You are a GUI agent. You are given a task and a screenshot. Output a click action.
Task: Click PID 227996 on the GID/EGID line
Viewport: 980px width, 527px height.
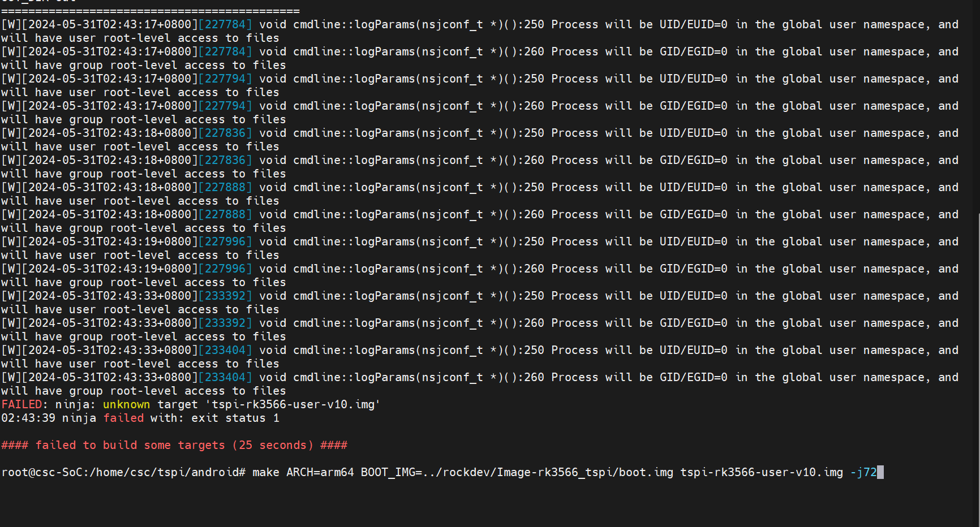[225, 269]
